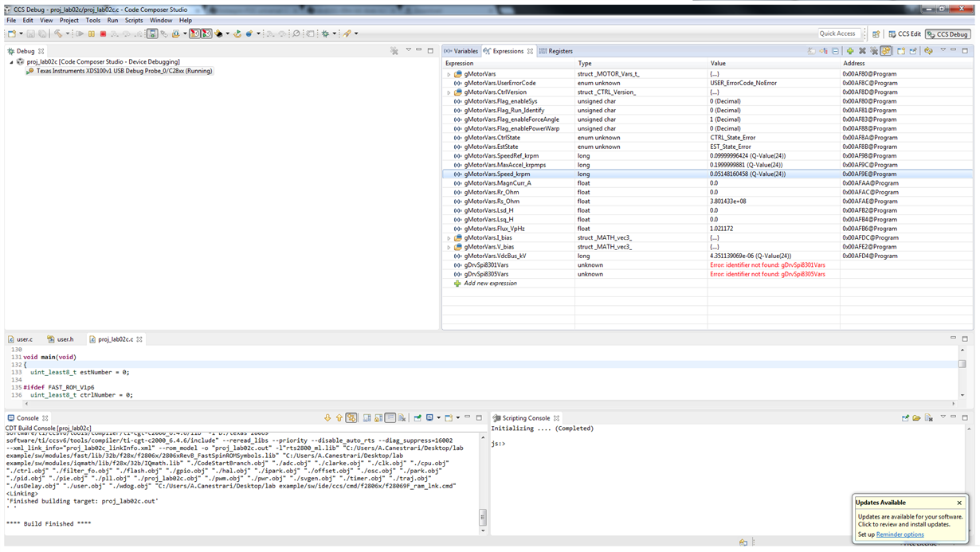Open the Expressions view menu dropdown triangle
The image size is (980, 552).
943,50
